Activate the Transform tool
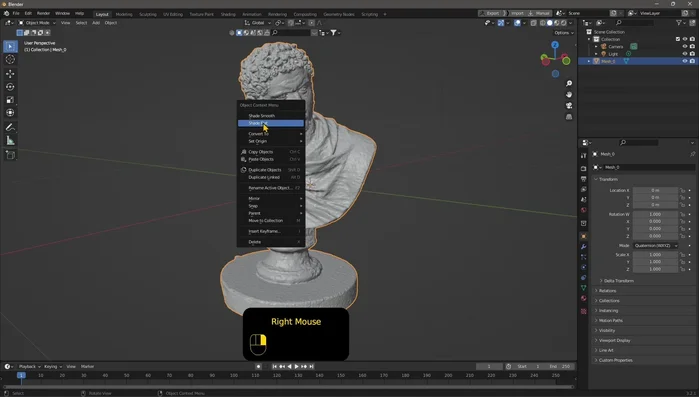 (x=10, y=113)
